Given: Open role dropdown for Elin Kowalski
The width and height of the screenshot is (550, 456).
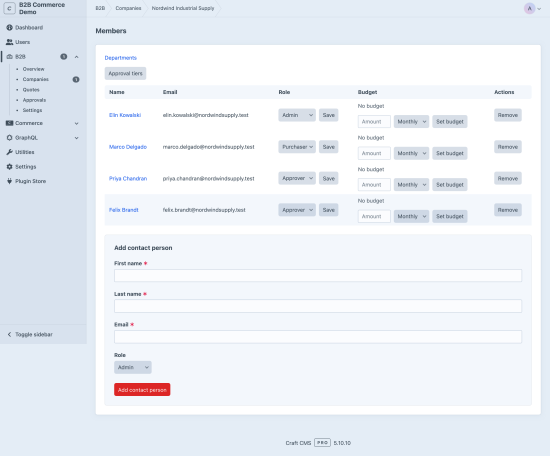Looking at the screenshot, I should pos(297,115).
